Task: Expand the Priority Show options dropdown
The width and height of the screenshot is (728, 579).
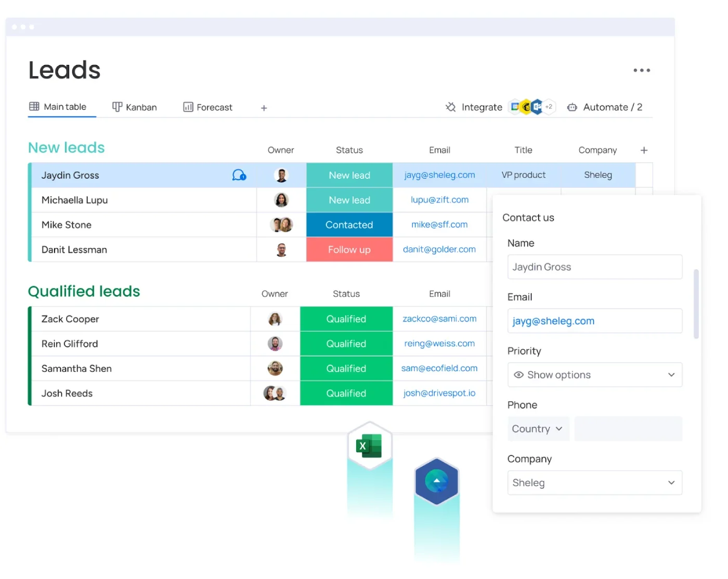Action: pyautogui.click(x=595, y=375)
